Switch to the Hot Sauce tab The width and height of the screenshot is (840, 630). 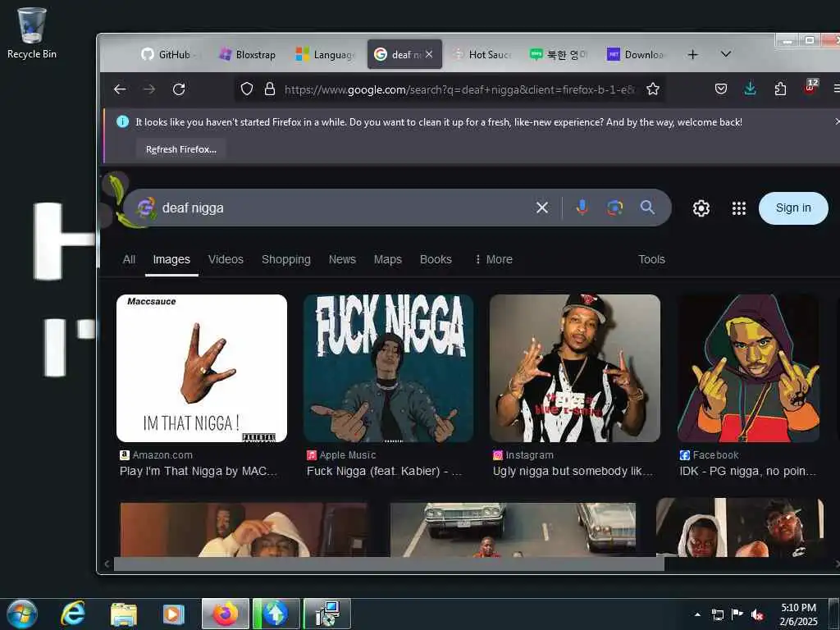click(x=482, y=55)
